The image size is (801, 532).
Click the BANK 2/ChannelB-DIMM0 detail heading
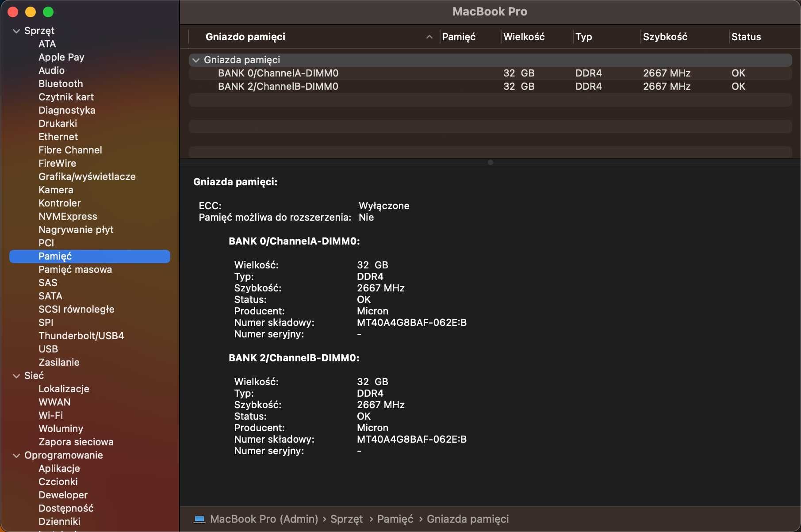[294, 358]
